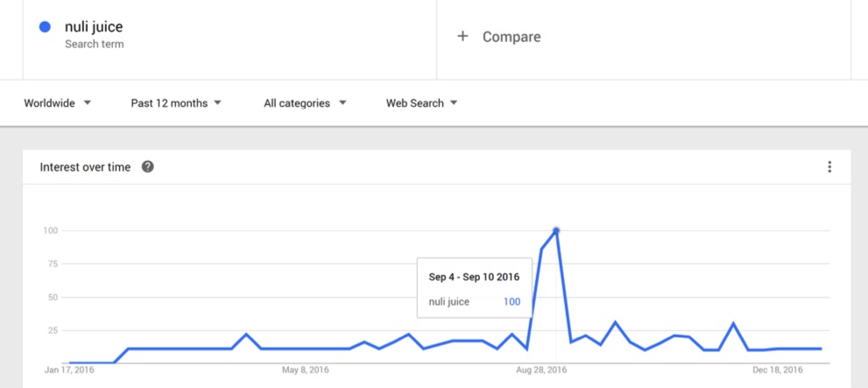This screenshot has height=388, width=868.
Task: Click the plus icon next to Compare
Action: (462, 37)
